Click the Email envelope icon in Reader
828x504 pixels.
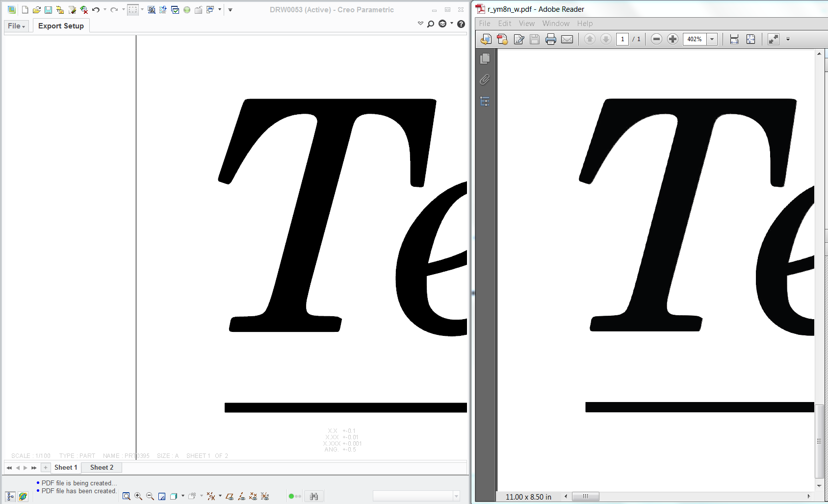567,39
